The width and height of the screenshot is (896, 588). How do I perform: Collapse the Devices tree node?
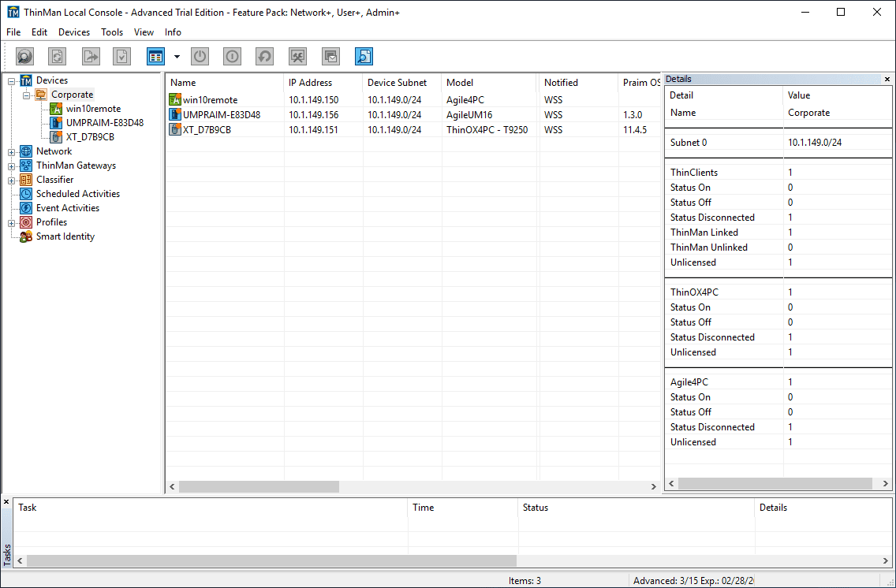pos(11,82)
